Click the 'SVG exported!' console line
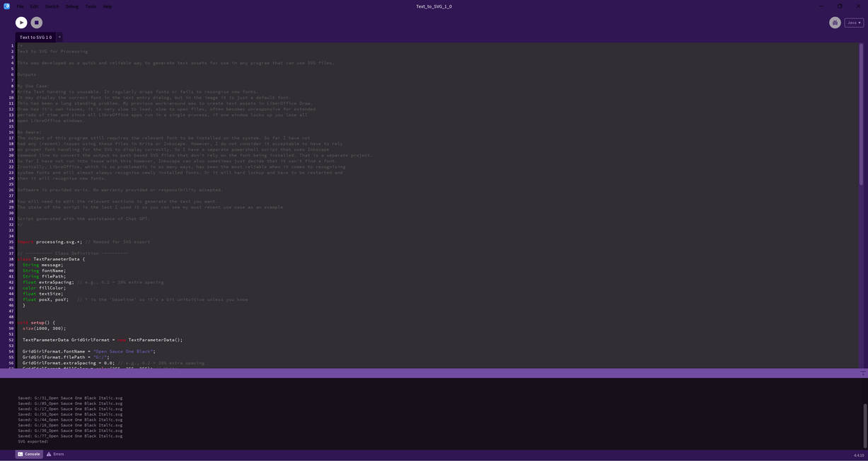 (33, 441)
